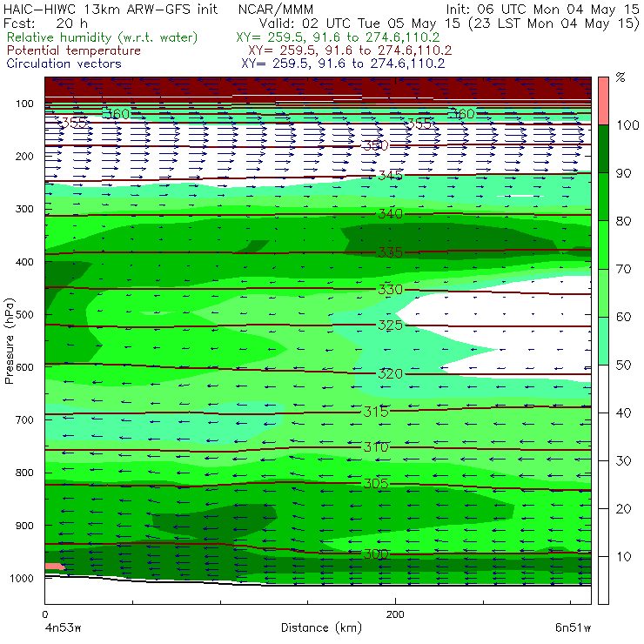Click the pink above-100% colorbar segment
The height and width of the screenshot is (644, 644).
[x=603, y=101]
